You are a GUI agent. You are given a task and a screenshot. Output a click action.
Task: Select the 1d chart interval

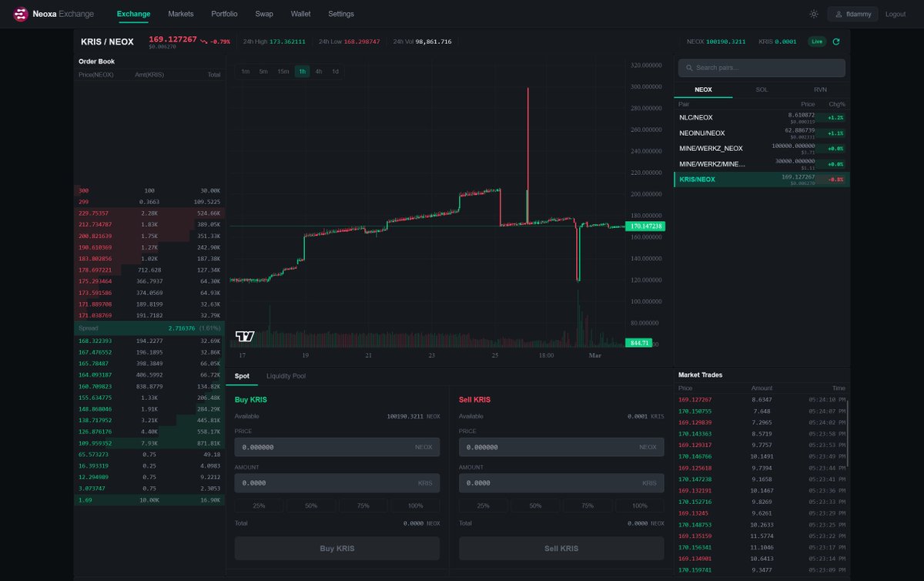tap(335, 72)
